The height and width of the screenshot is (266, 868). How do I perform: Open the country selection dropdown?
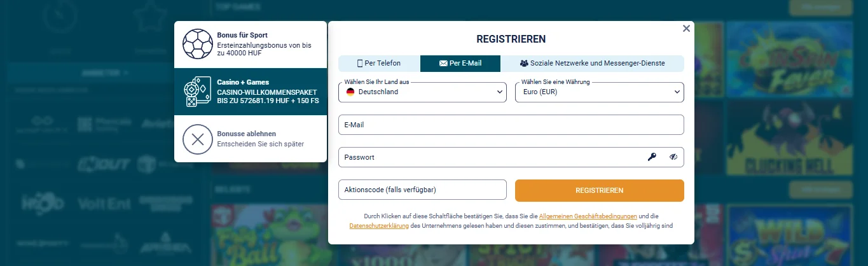[x=422, y=92]
